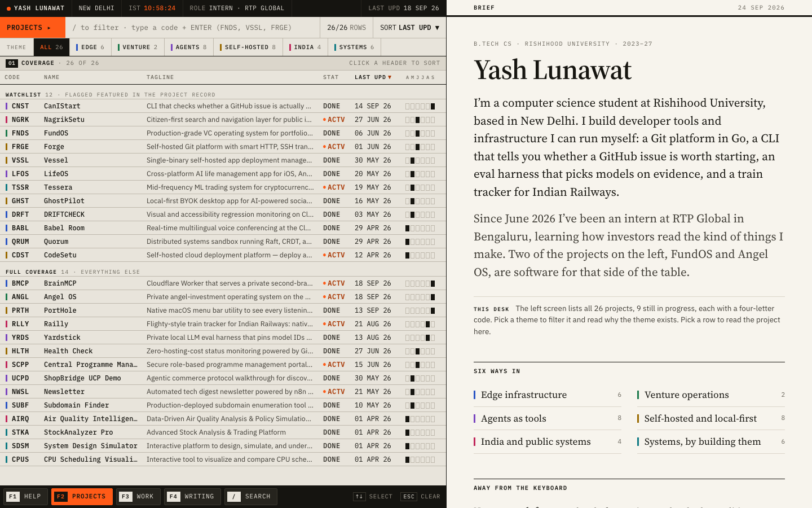Image resolution: width=812 pixels, height=508 pixels.
Task: Select the QRUM Quorum project row
Action: [x=223, y=242]
